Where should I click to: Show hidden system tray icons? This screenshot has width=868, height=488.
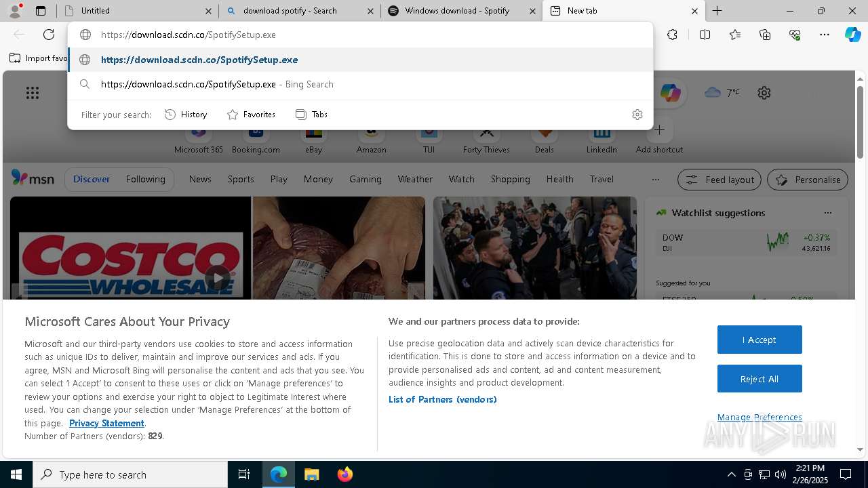(732, 474)
